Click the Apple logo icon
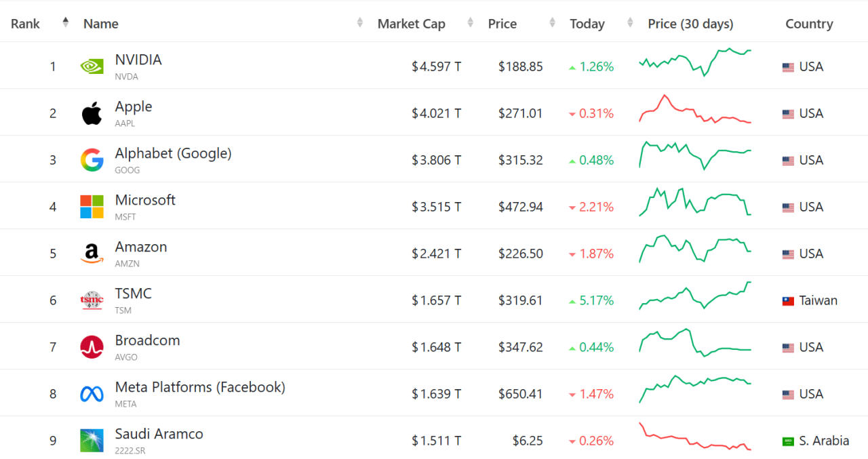 click(92, 113)
